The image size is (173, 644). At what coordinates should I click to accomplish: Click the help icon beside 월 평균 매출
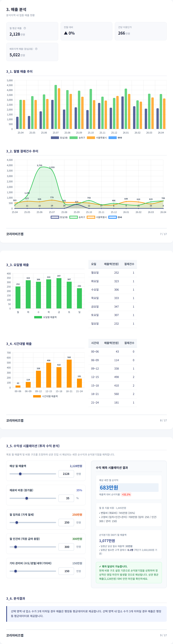click(25, 28)
